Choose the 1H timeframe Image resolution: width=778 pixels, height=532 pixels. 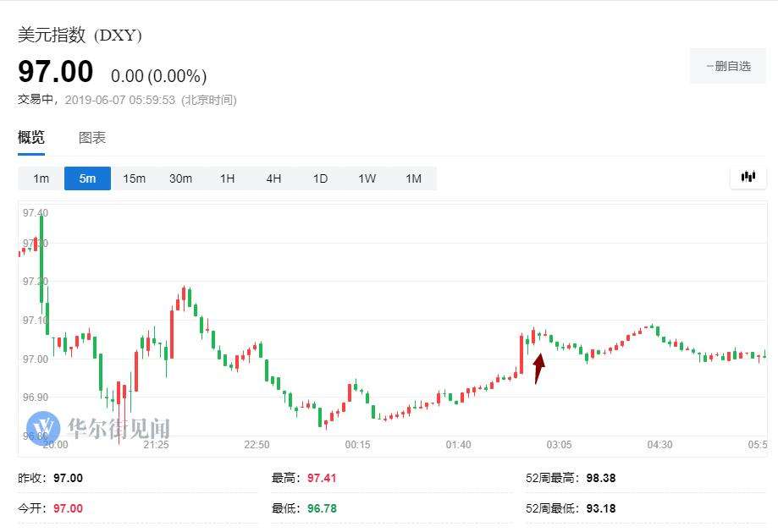pos(227,178)
